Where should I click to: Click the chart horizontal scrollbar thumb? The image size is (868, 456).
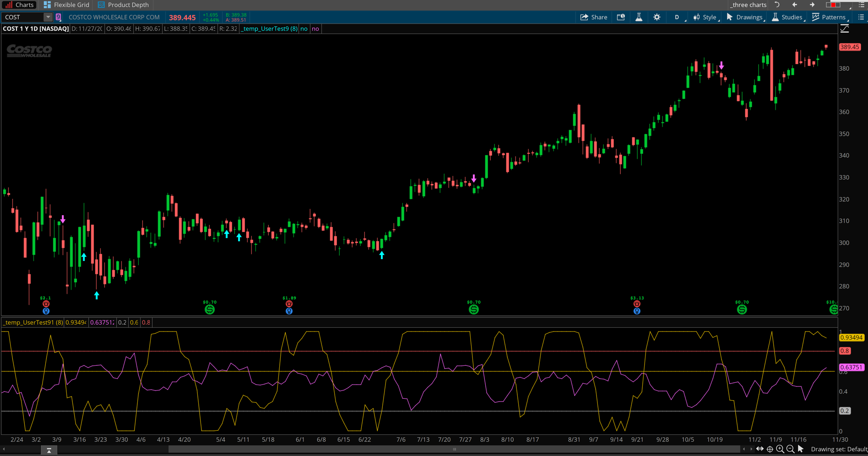pos(454,449)
